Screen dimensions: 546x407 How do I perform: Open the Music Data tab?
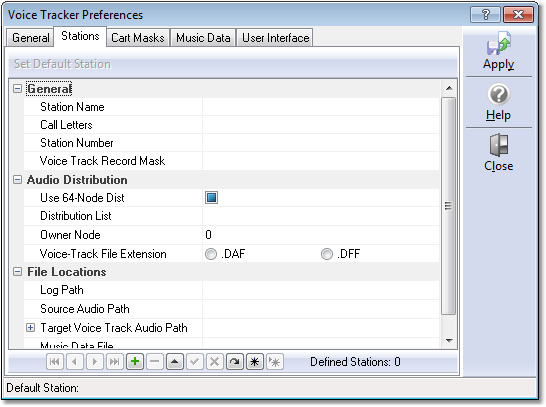click(x=203, y=38)
